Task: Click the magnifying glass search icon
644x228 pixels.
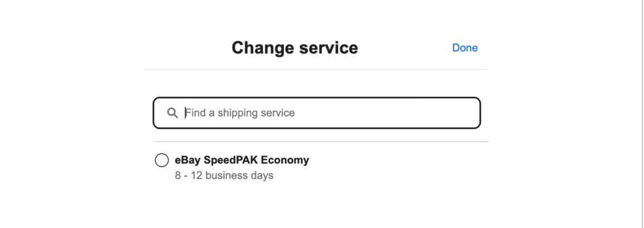Action: (172, 113)
